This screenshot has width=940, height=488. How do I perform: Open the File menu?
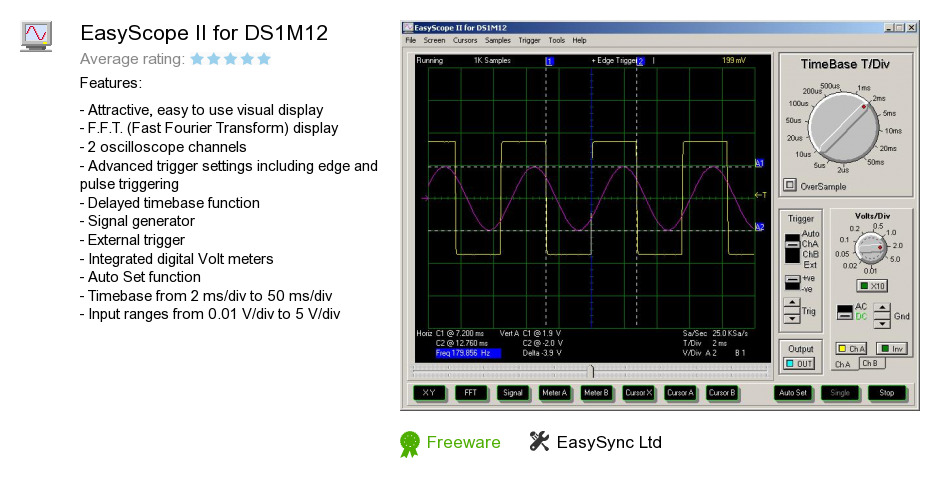(411, 40)
